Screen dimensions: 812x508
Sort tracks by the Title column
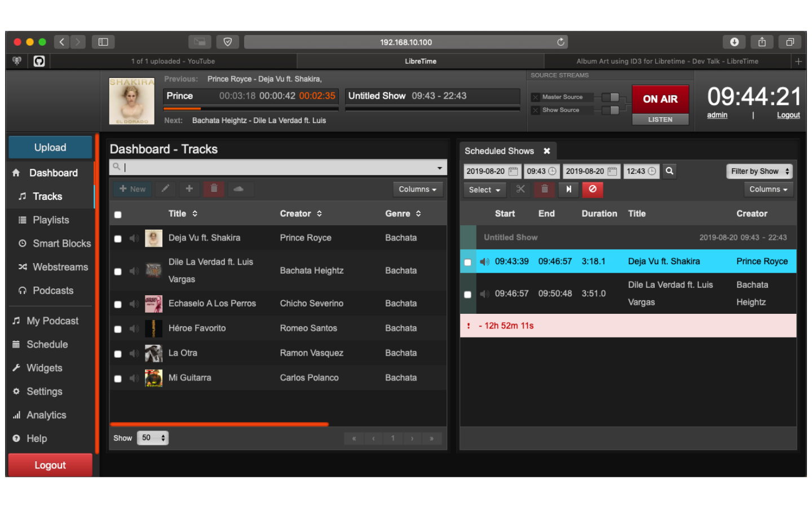[x=183, y=213]
